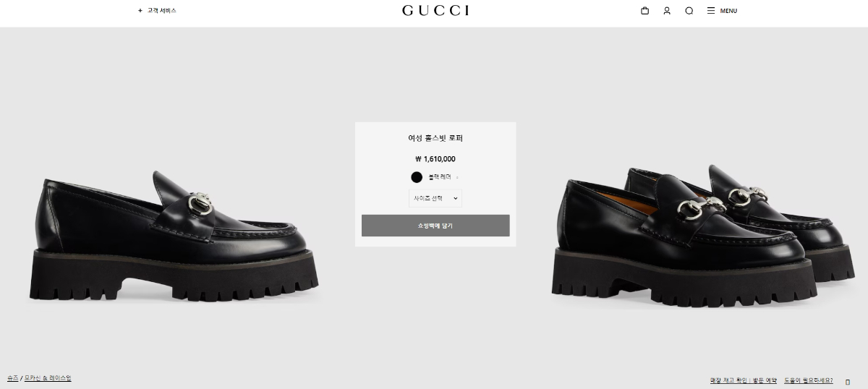
Task: Click the plus icon beside 고객 서비스
Action: tap(140, 11)
